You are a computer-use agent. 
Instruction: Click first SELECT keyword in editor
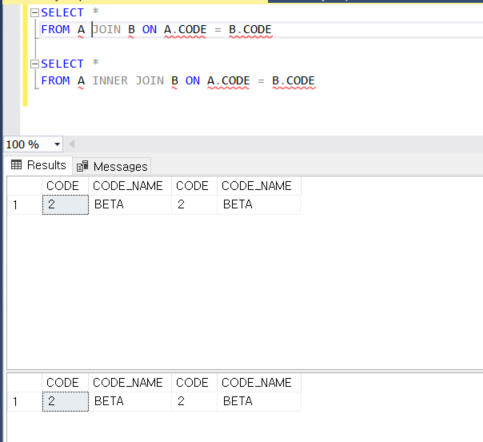(x=62, y=13)
